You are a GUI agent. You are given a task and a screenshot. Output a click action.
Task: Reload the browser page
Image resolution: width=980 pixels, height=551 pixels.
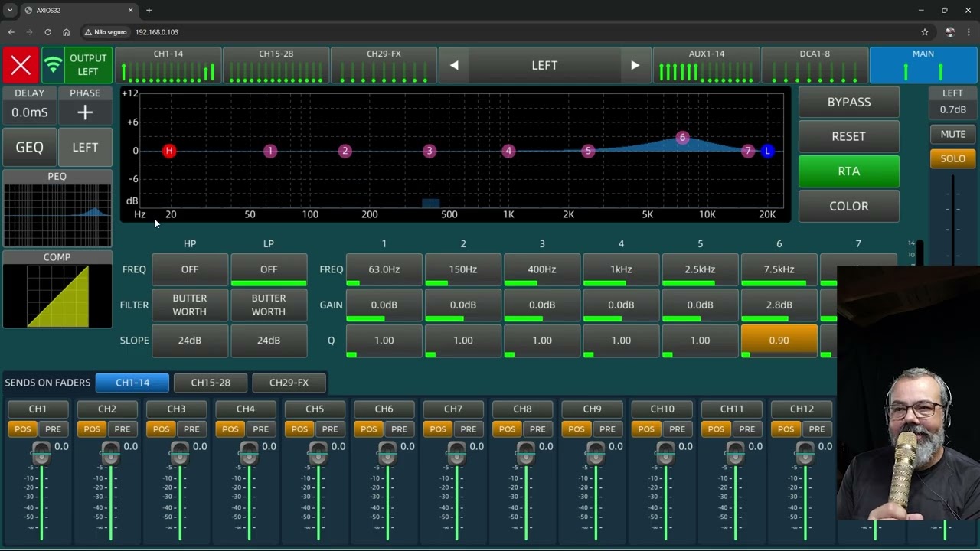[47, 32]
